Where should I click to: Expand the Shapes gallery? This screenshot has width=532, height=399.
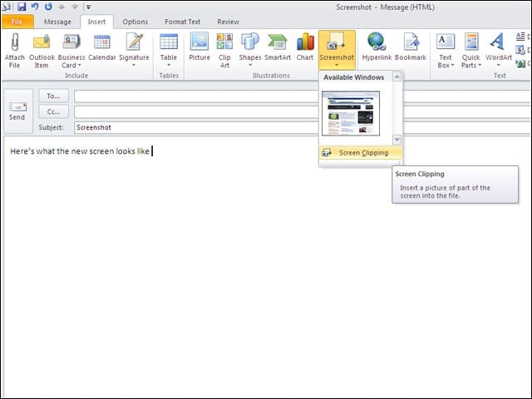pos(250,51)
